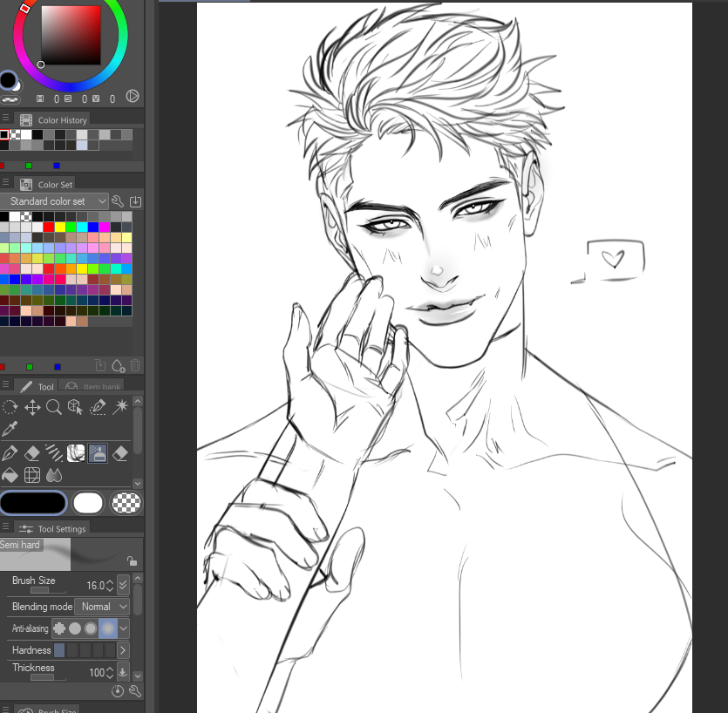This screenshot has height=713, width=728.
Task: Select the diagonal strokes decoration tool
Action: click(x=54, y=453)
